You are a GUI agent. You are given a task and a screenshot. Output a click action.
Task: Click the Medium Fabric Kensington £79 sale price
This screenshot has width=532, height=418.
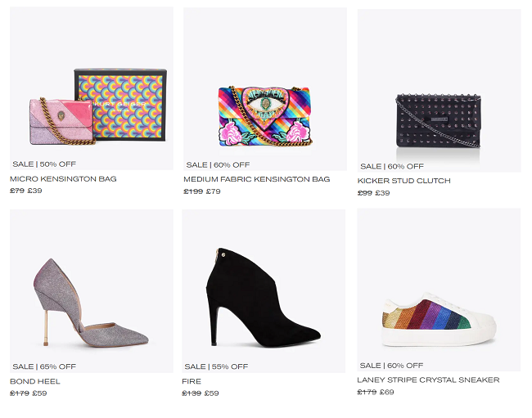click(x=213, y=191)
